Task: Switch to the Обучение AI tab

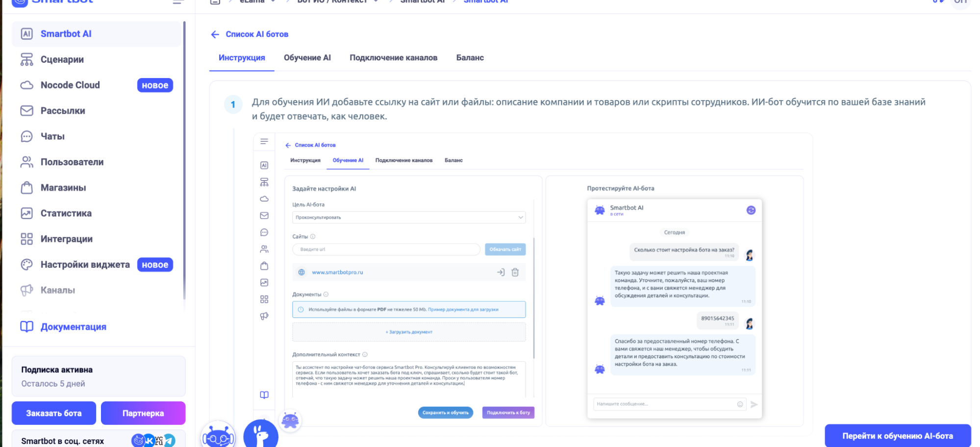Action: pos(307,57)
